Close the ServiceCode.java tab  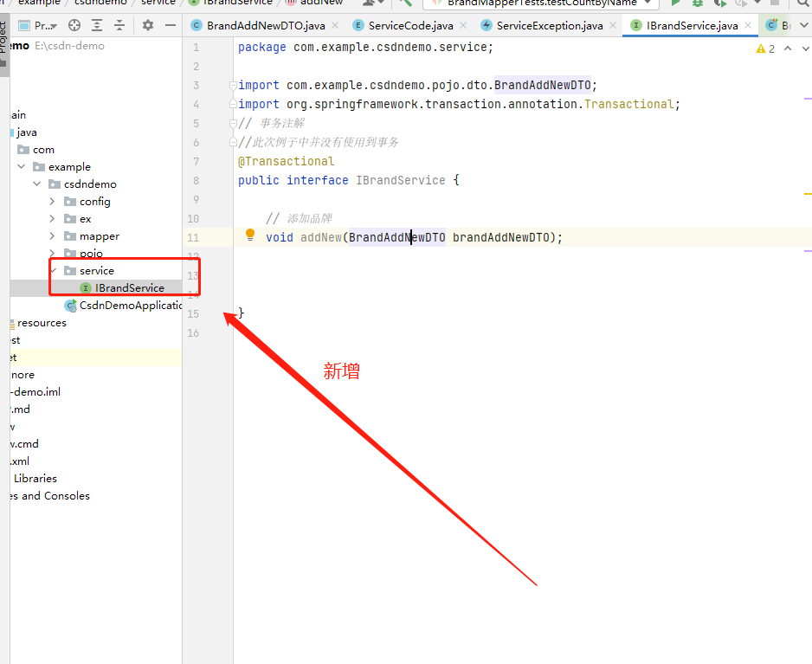463,25
